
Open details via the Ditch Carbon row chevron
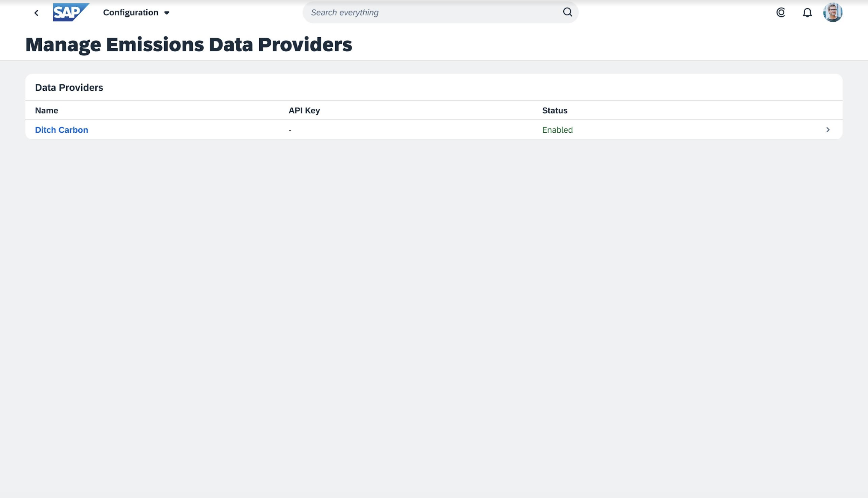tap(828, 130)
